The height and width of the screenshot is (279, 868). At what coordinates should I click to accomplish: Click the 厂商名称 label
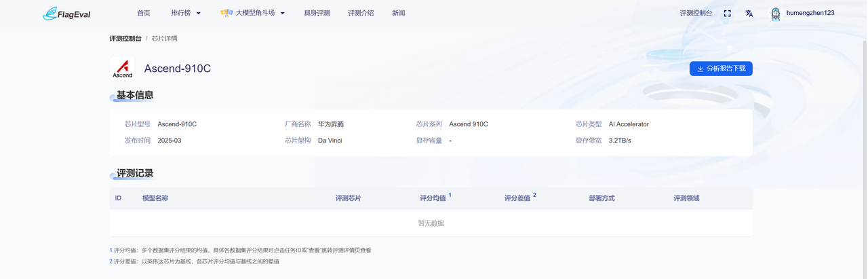pos(298,124)
